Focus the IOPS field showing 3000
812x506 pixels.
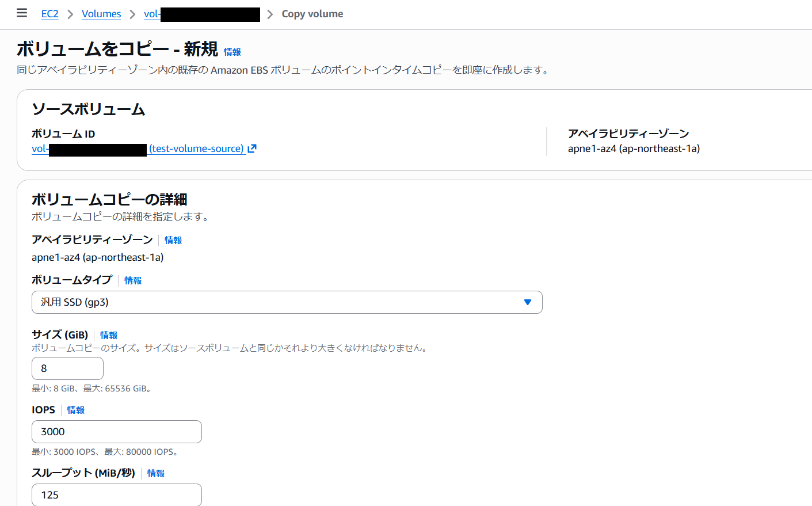pyautogui.click(x=116, y=432)
